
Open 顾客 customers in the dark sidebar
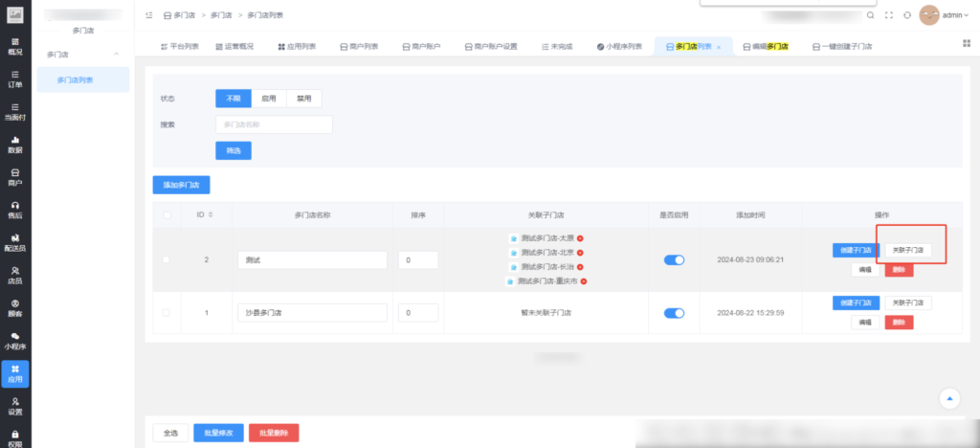[15, 308]
